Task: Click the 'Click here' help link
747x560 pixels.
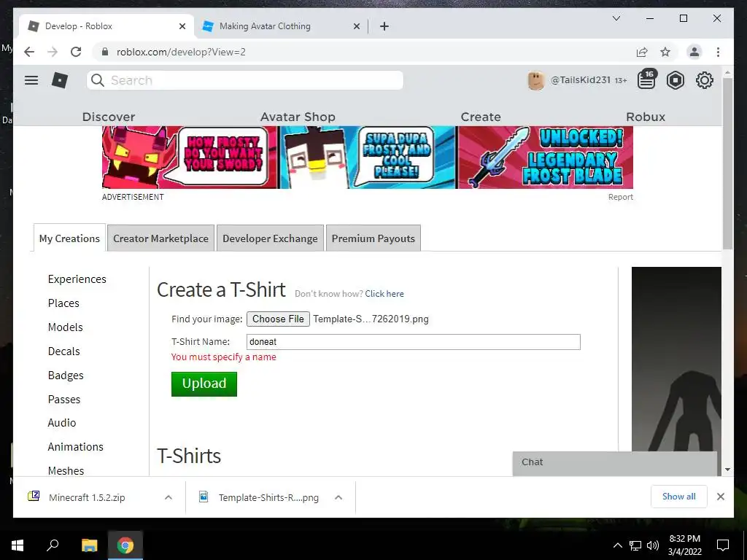Action: (384, 294)
